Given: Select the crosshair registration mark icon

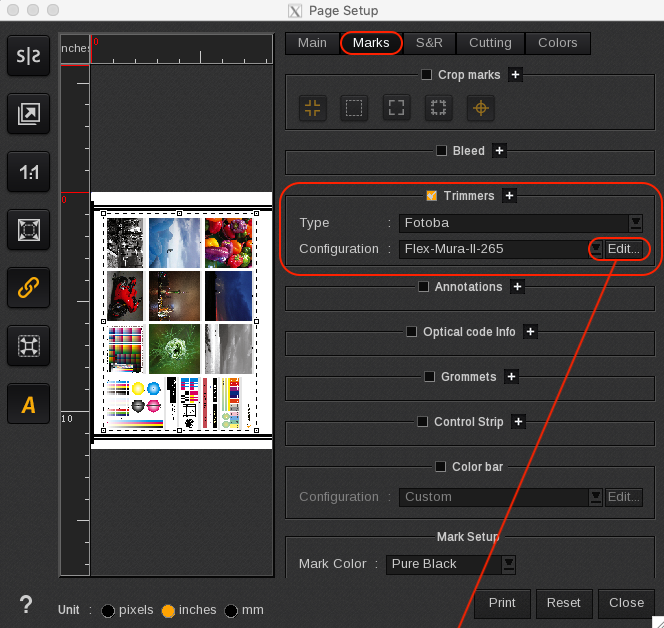Looking at the screenshot, I should [x=480, y=108].
